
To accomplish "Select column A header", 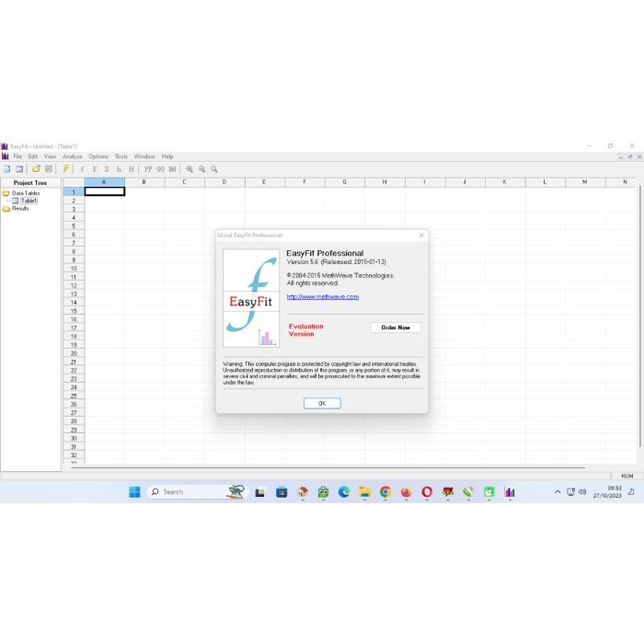I will [104, 182].
